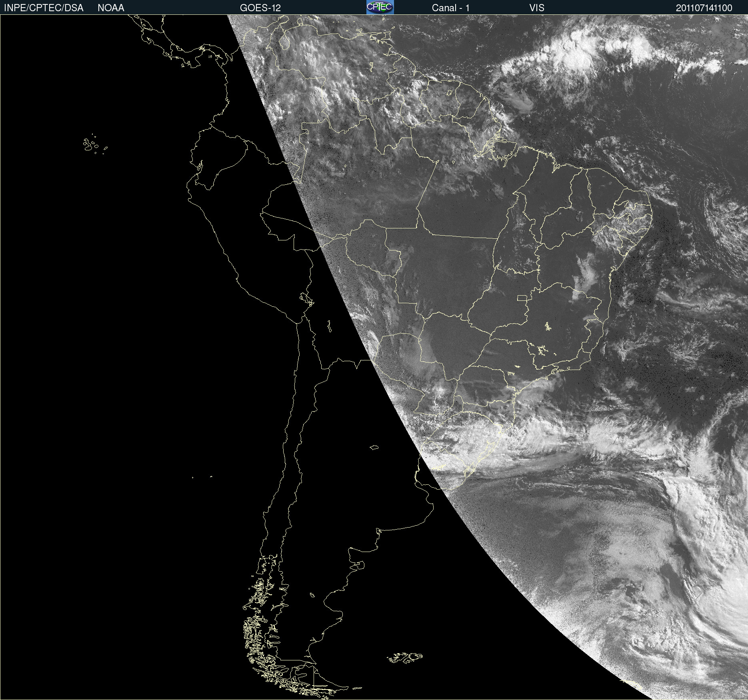
Task: Select the timestamp 201107141100
Action: (x=704, y=8)
